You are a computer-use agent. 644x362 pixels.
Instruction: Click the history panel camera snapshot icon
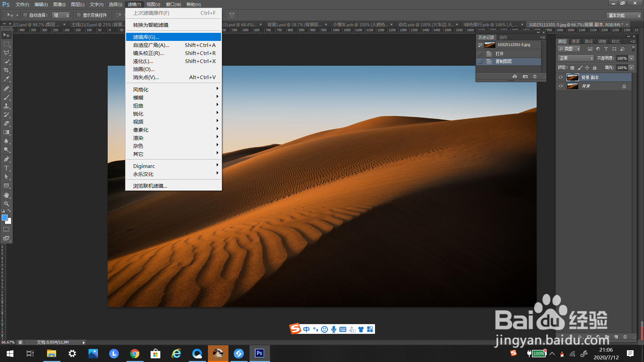pos(525,77)
